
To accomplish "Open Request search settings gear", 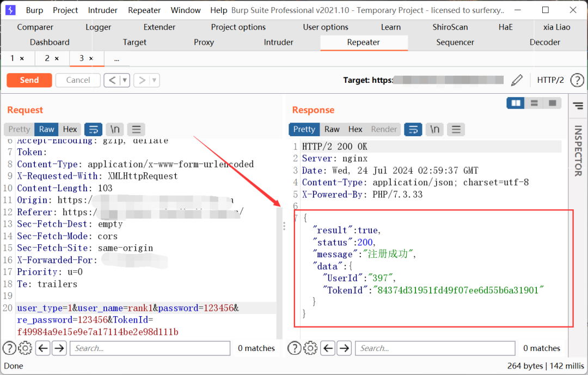I will [x=25, y=348].
